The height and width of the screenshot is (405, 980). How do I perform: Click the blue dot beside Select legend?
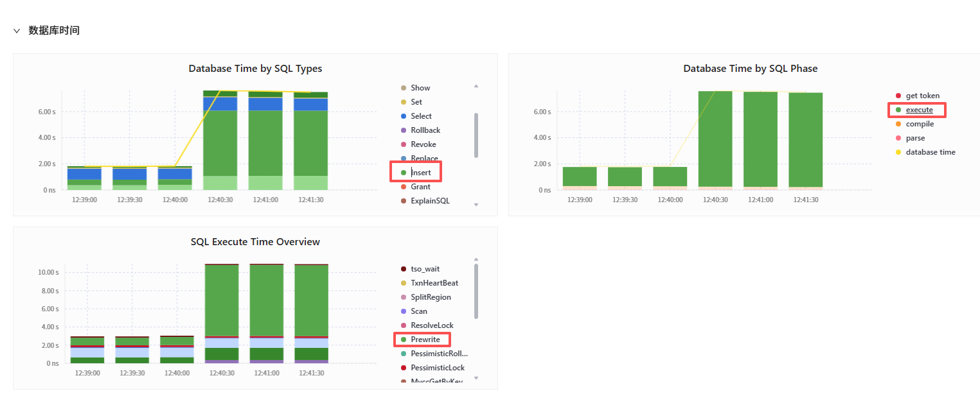pyautogui.click(x=404, y=116)
